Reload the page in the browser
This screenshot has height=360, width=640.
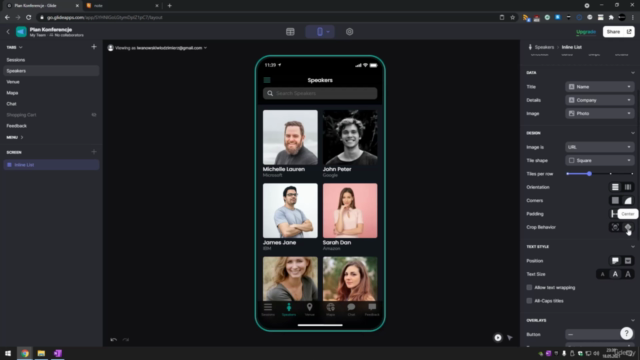[29, 18]
